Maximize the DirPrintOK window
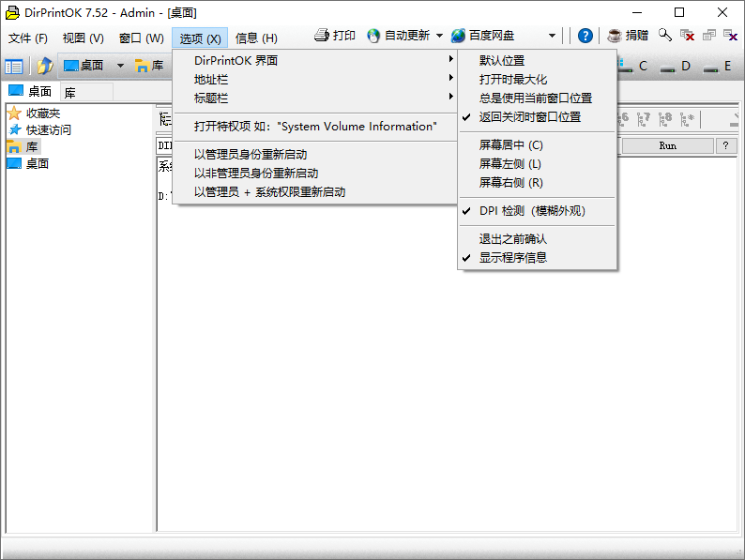 click(679, 12)
